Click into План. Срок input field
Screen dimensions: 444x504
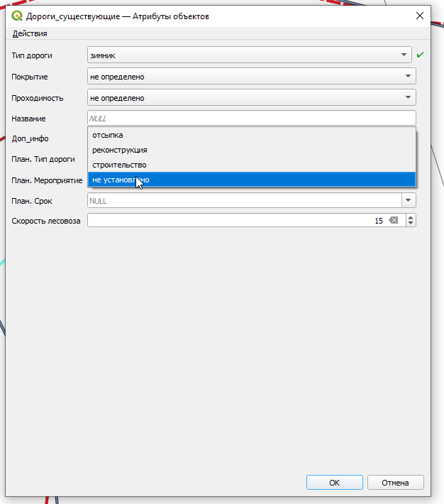(x=245, y=200)
